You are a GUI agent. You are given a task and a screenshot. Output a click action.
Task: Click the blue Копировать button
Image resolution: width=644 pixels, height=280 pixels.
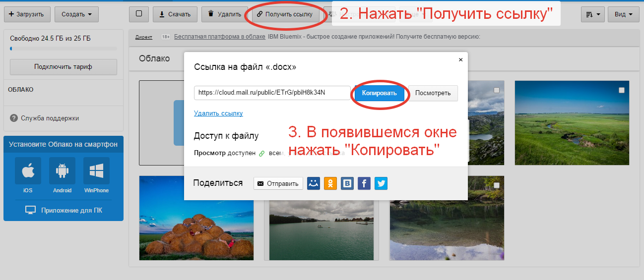[380, 93]
